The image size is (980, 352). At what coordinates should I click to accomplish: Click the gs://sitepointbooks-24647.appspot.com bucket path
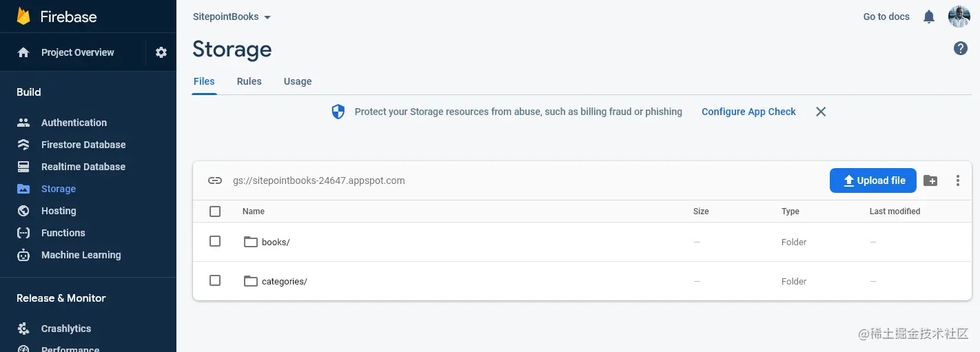coord(319,180)
